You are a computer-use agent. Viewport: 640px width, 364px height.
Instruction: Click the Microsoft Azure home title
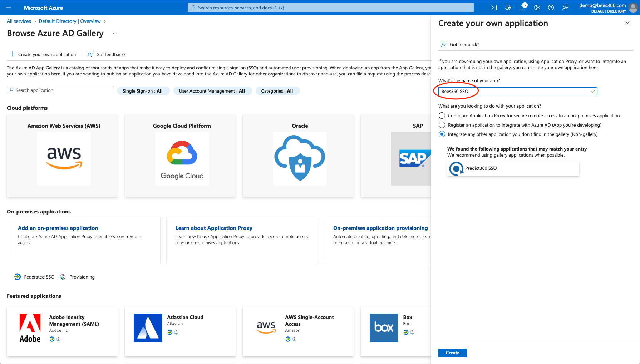(x=43, y=8)
